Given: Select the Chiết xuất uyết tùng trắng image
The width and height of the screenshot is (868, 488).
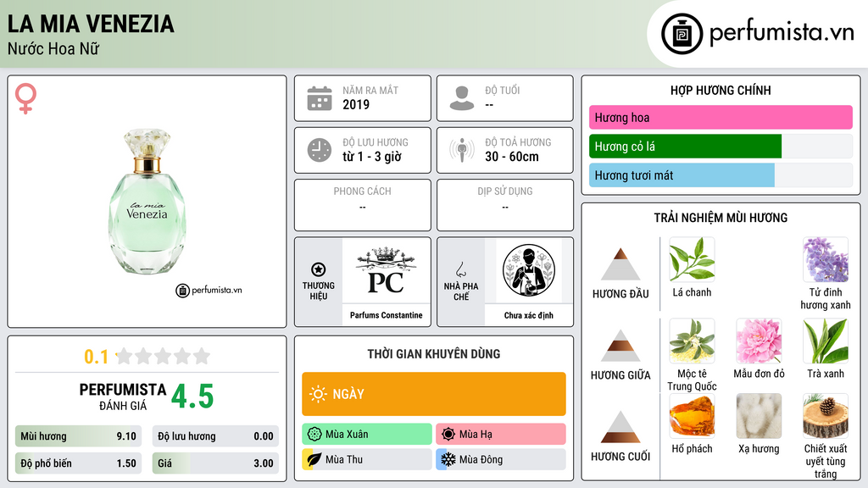Looking at the screenshot, I should click(826, 416).
